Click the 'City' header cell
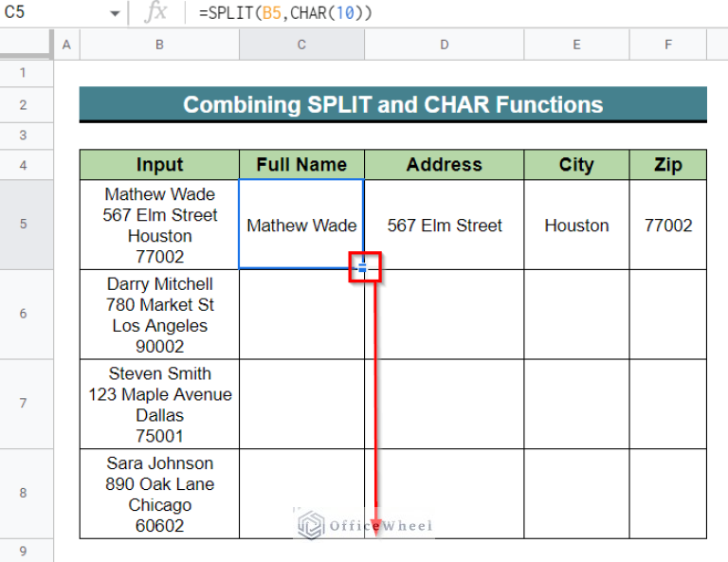The image size is (728, 562). click(576, 165)
